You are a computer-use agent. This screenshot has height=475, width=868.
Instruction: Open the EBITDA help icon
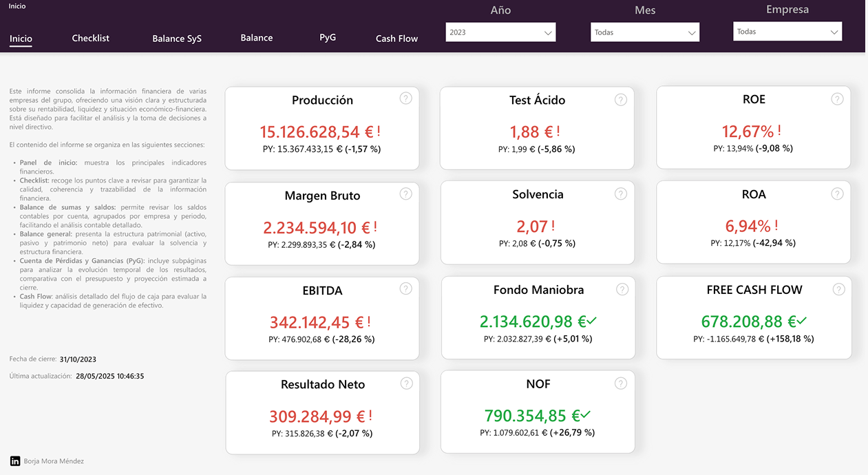(x=405, y=288)
